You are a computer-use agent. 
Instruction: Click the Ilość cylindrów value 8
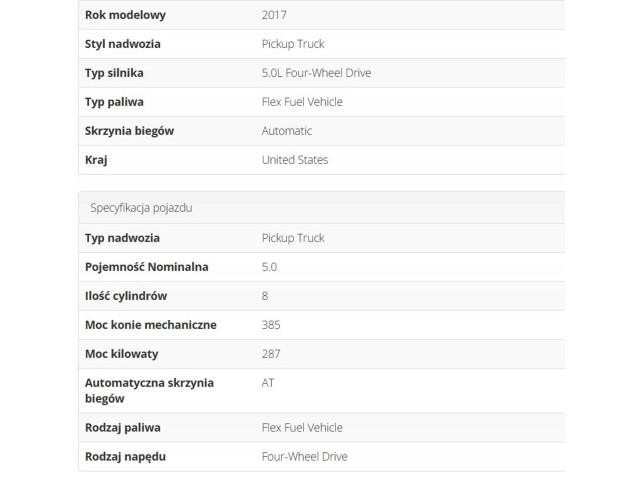click(x=264, y=296)
